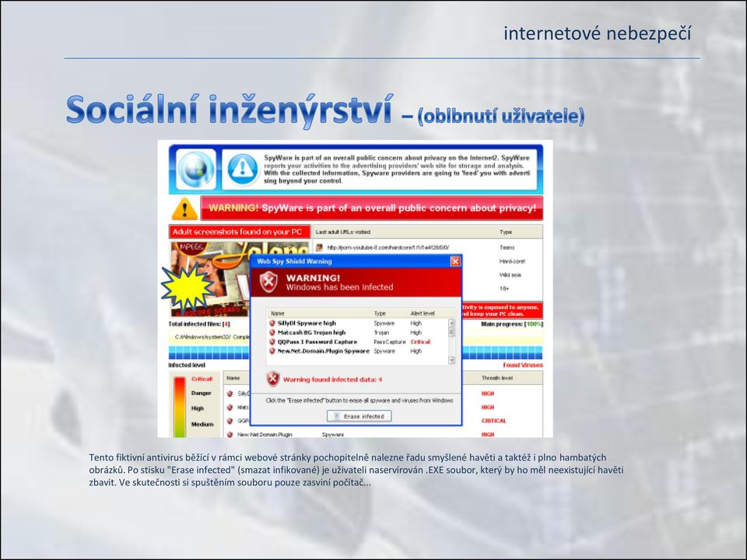Click the red Critical alert level in dialog
Image resolution: width=747 pixels, height=560 pixels.
pos(420,342)
